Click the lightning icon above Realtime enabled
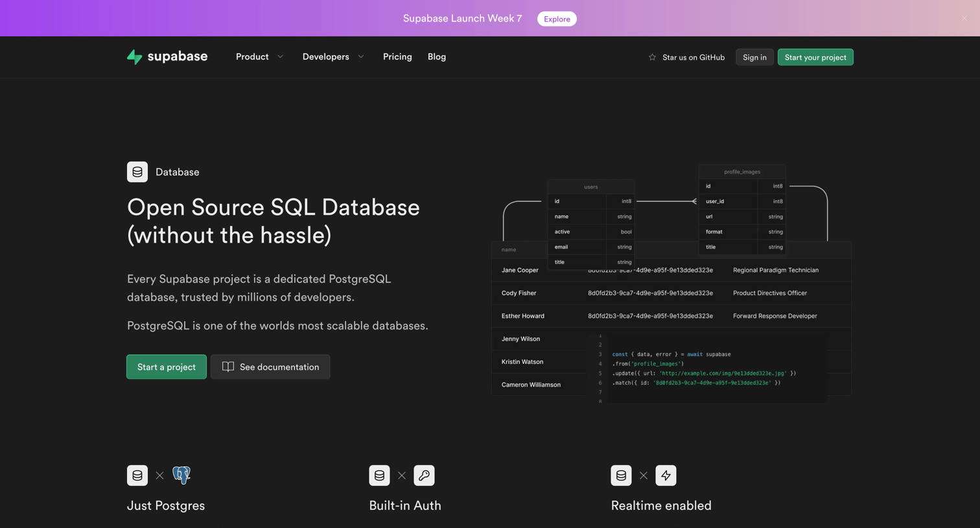980x528 pixels. click(x=666, y=475)
